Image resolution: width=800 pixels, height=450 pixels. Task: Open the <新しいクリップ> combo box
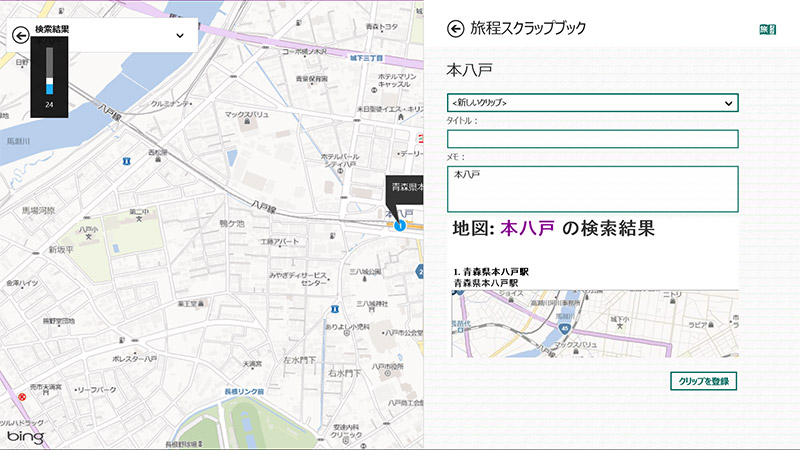(592, 103)
